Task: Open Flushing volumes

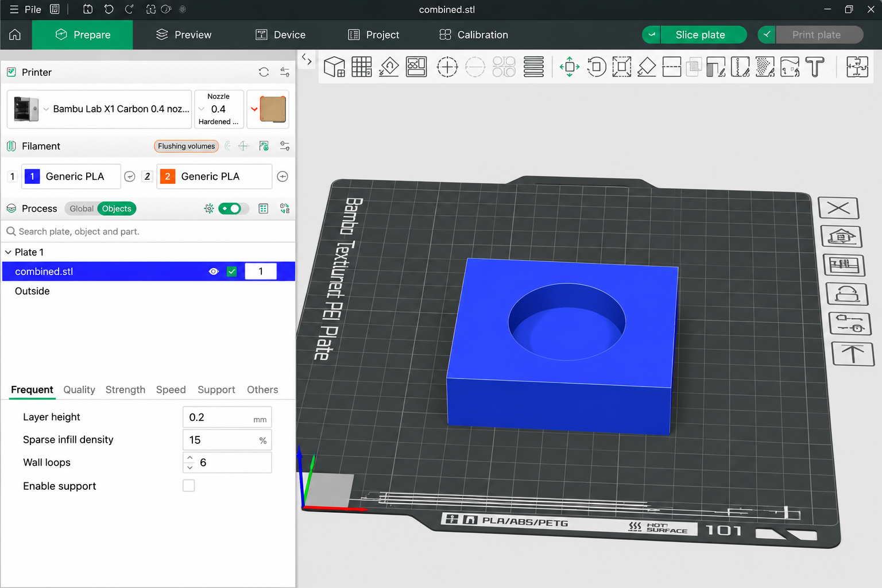Action: [x=187, y=146]
